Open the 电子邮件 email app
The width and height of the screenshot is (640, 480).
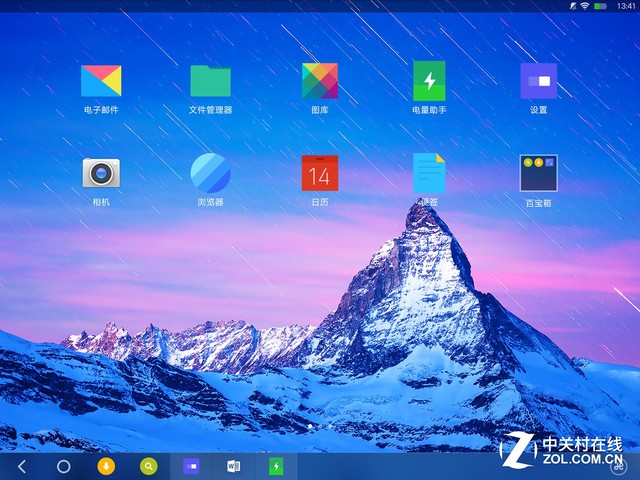pyautogui.click(x=101, y=80)
